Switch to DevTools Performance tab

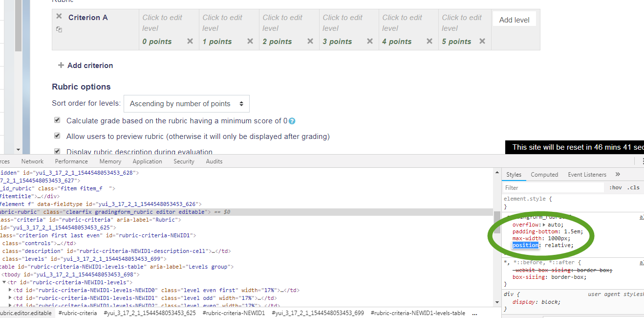pyautogui.click(x=71, y=161)
